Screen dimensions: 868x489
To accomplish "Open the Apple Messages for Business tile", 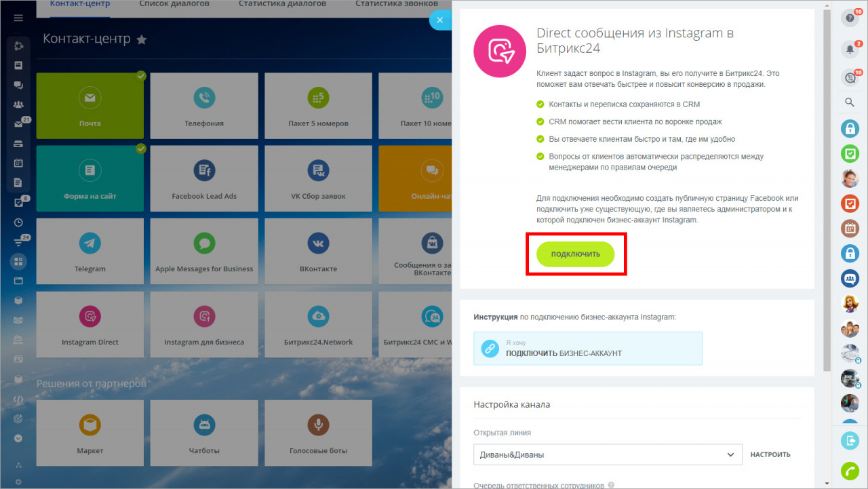I will coord(204,252).
